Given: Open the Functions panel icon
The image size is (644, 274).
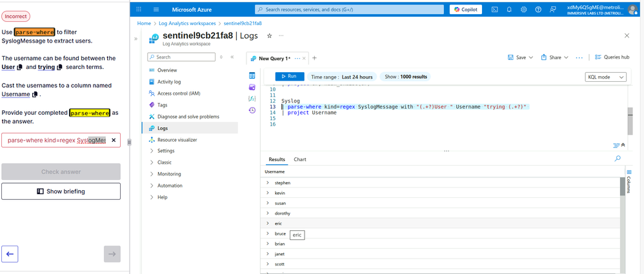Looking at the screenshot, I should (252, 99).
